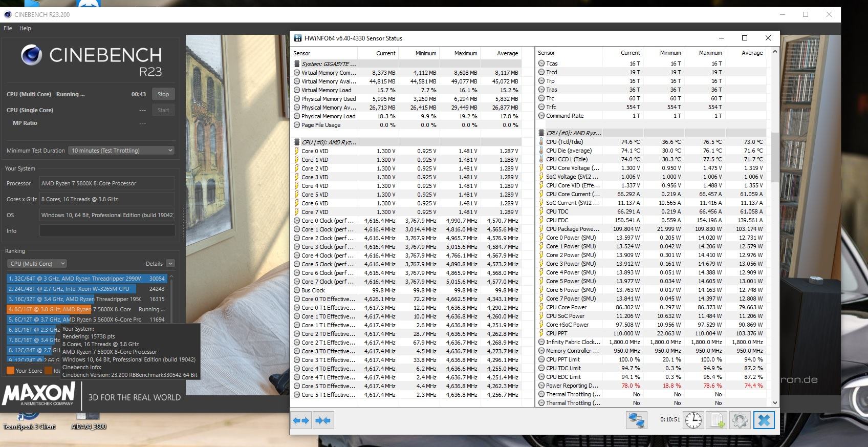Click left-panel CPU [#0]: AMD Ryzen group icon
This screenshot has height=447, width=868.
[297, 142]
